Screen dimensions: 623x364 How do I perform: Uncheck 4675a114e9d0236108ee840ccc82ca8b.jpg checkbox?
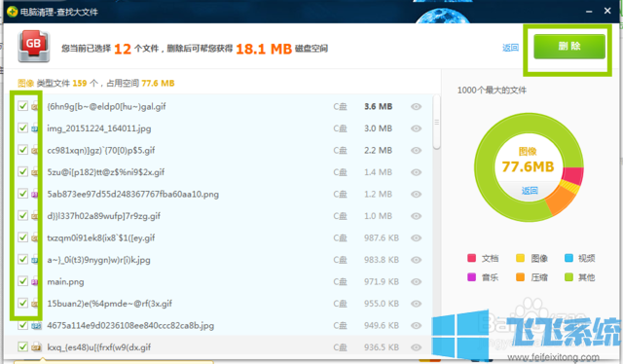22,325
